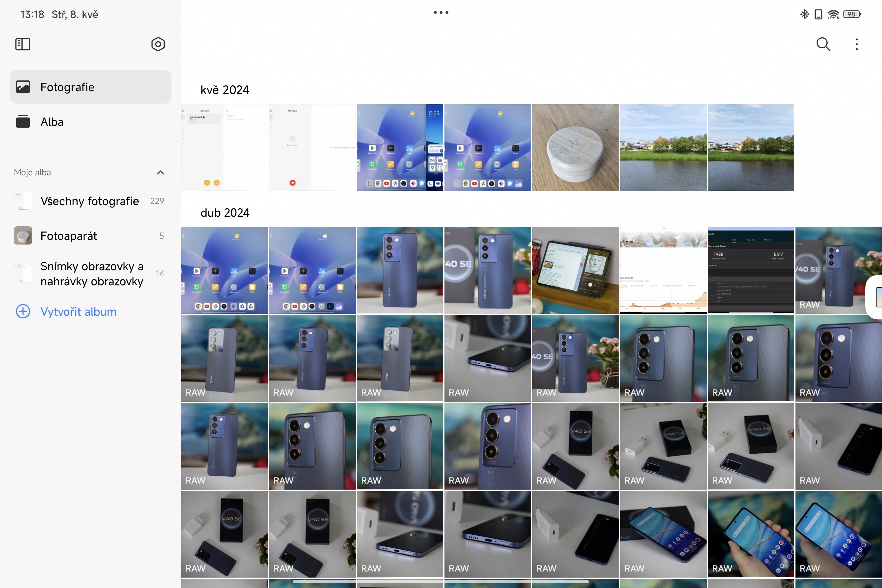This screenshot has width=882, height=588.
Task: Check the battery indicator showing 98
Action: 852,14
